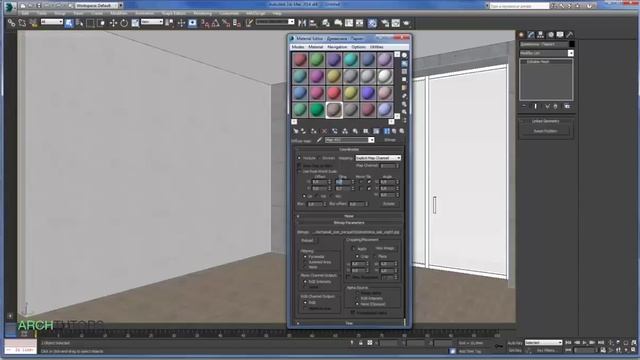This screenshot has width=640, height=360.
Task: Click the View Image button
Action: [x=384, y=248]
